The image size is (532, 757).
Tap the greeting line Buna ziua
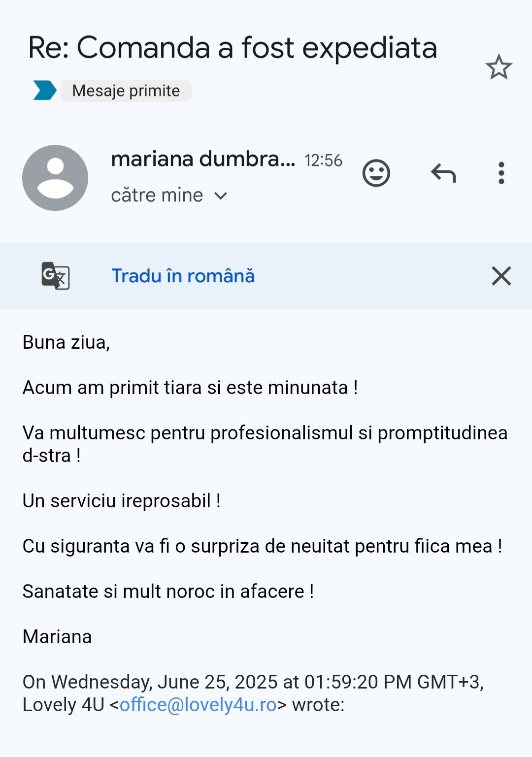point(66,342)
